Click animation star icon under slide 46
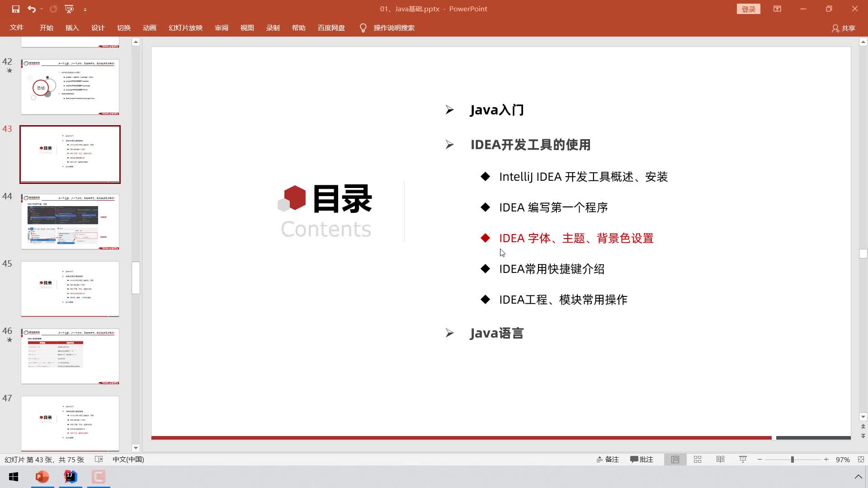Viewport: 868px width, 488px height. point(9,340)
